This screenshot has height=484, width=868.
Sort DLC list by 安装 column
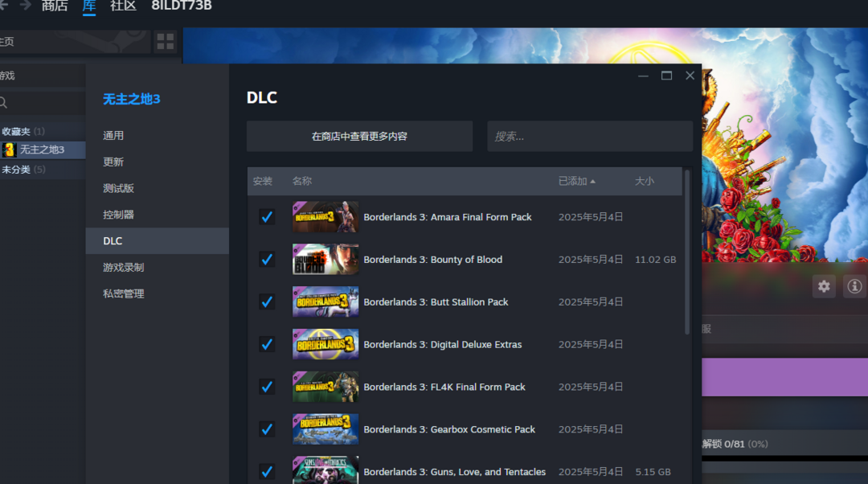tap(262, 181)
